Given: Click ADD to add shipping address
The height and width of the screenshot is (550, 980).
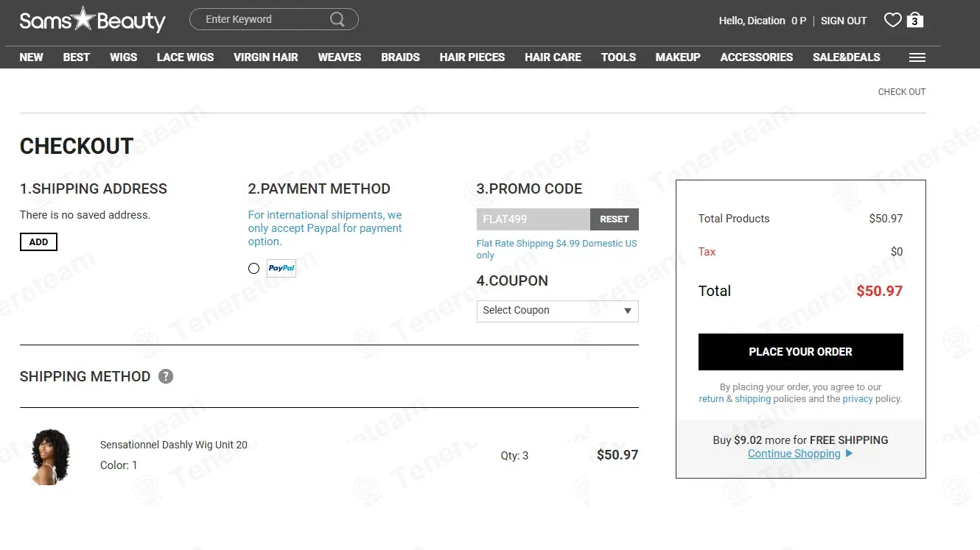Looking at the screenshot, I should (38, 242).
